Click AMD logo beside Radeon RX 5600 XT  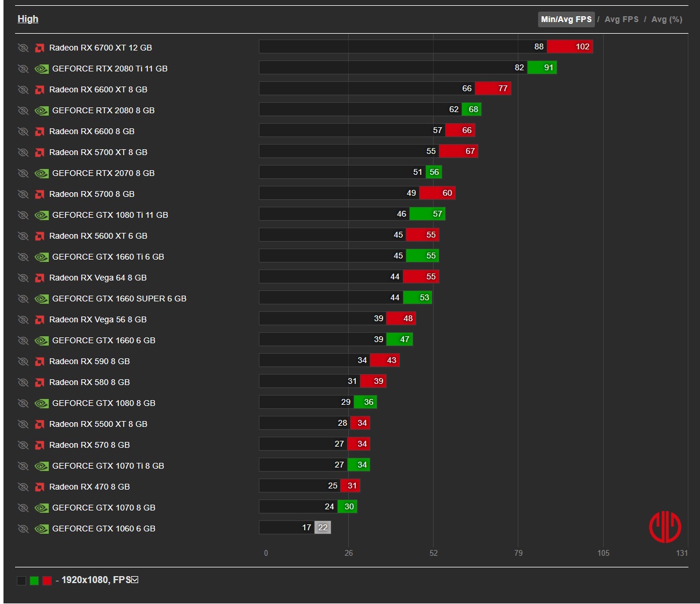click(x=39, y=236)
